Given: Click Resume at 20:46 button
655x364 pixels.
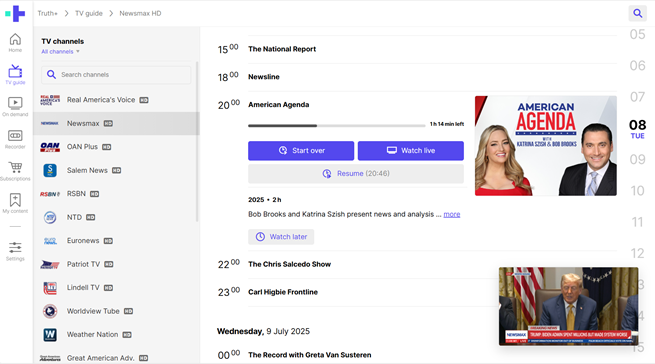Looking at the screenshot, I should click(356, 174).
